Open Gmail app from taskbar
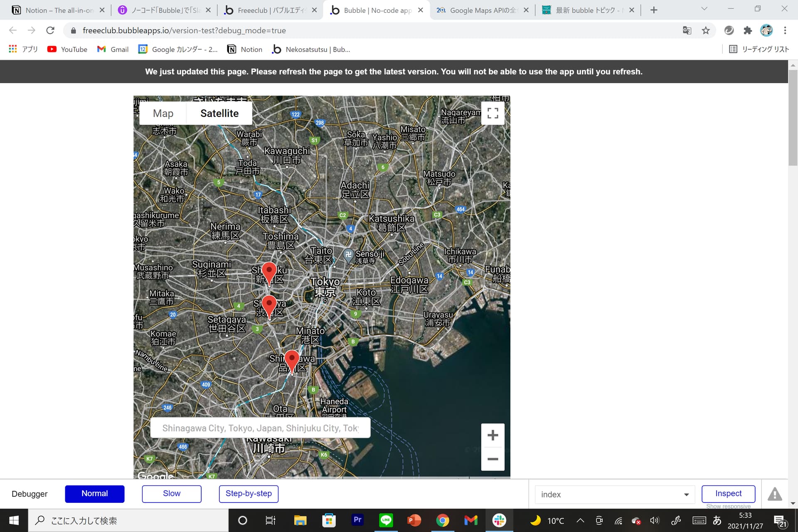798x532 pixels. pyautogui.click(x=471, y=520)
